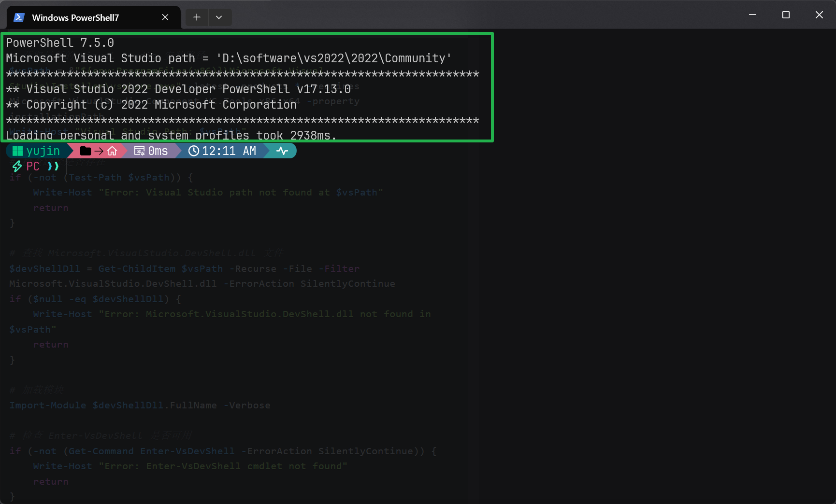Click the folder icon in prompt path segment
Screen dimensions: 836x504
86,151
